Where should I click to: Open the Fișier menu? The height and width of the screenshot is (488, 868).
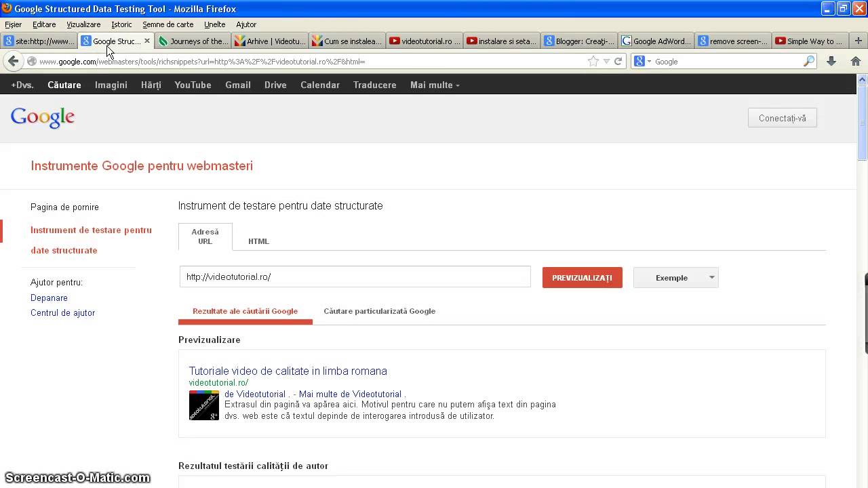pos(13,24)
